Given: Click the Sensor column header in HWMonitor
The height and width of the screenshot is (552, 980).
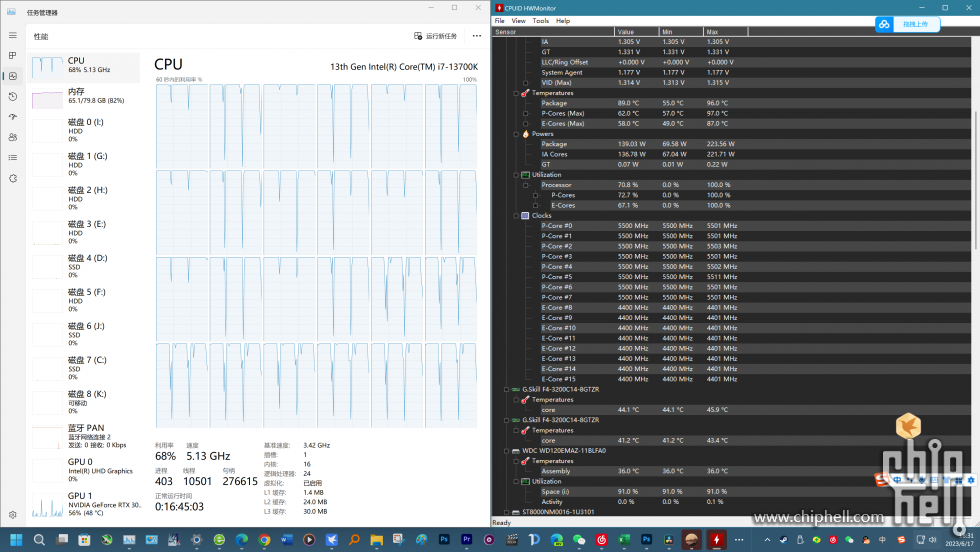Looking at the screenshot, I should (554, 32).
